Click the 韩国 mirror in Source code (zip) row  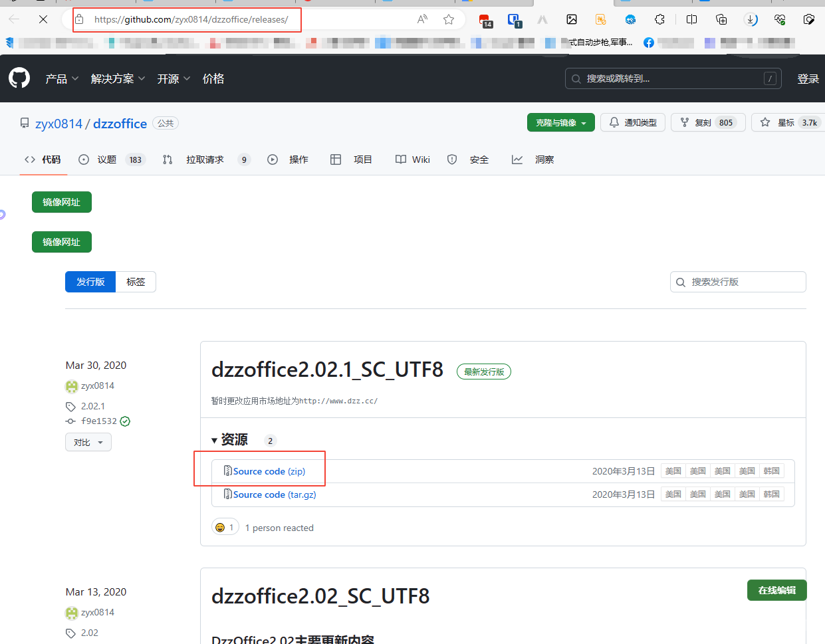click(772, 471)
